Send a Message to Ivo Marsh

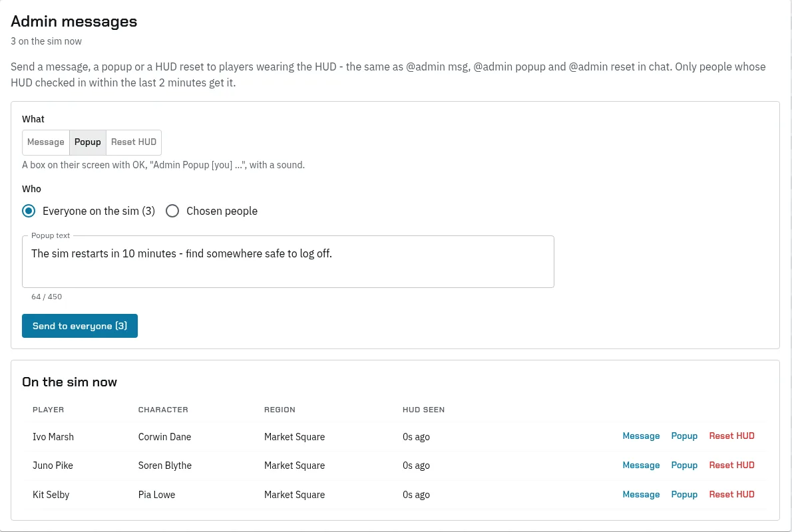pos(641,436)
